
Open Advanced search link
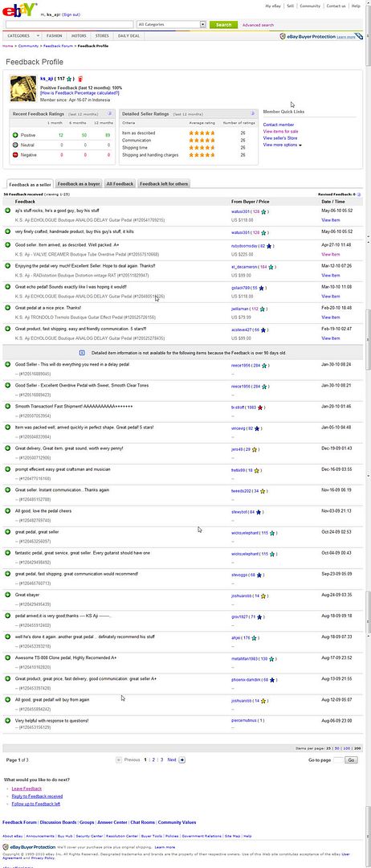click(x=258, y=25)
